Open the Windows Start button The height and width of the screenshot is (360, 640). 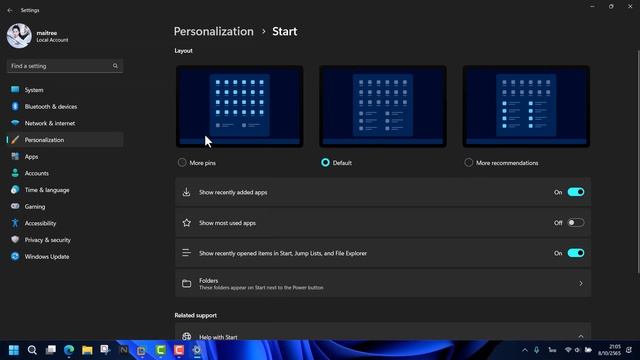(14, 350)
